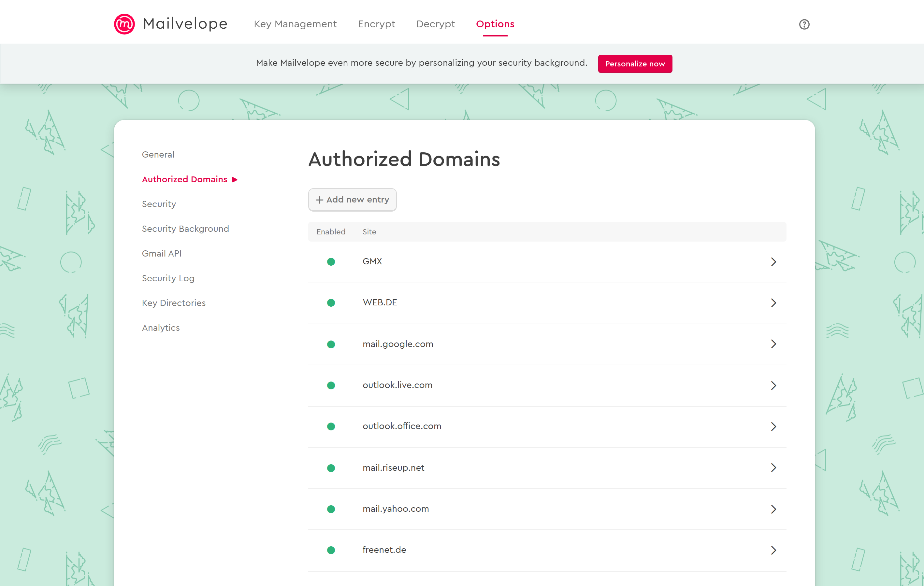Screen dimensions: 924x586
Task: Click the enabled dot for outlook.live.com
Action: click(x=331, y=385)
